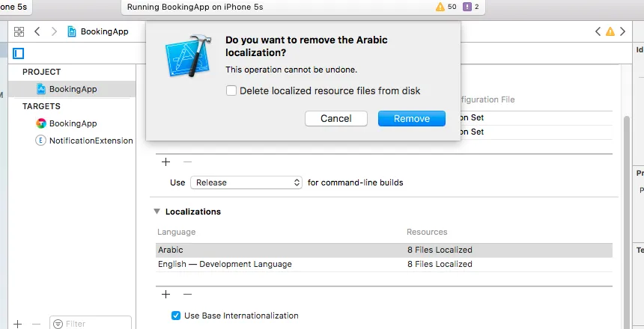Uncheck Use Base Internationalization
The width and height of the screenshot is (644, 329).
176,316
